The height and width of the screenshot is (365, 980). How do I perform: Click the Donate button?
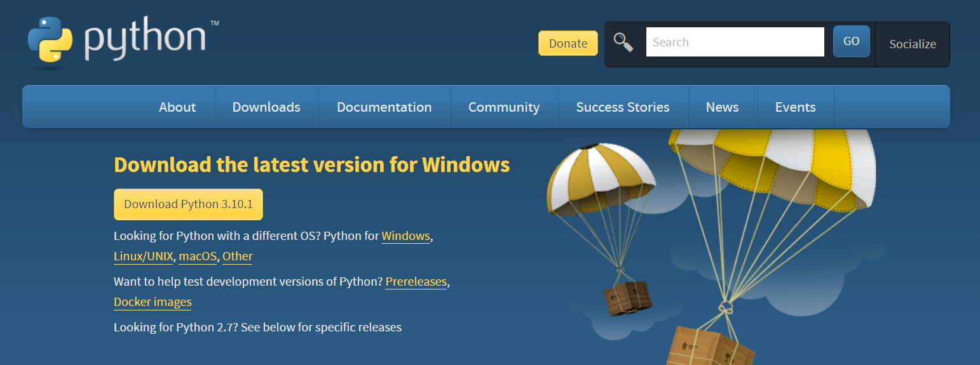[x=568, y=43]
